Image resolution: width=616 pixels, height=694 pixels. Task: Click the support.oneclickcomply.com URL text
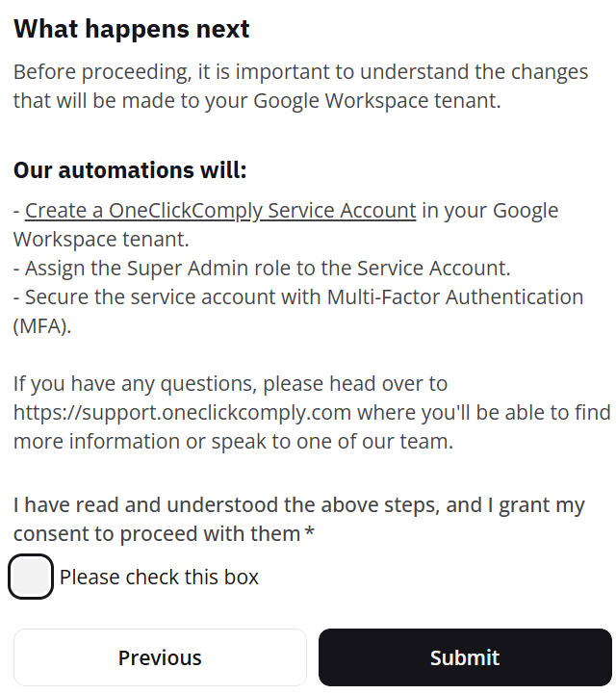pos(181,413)
